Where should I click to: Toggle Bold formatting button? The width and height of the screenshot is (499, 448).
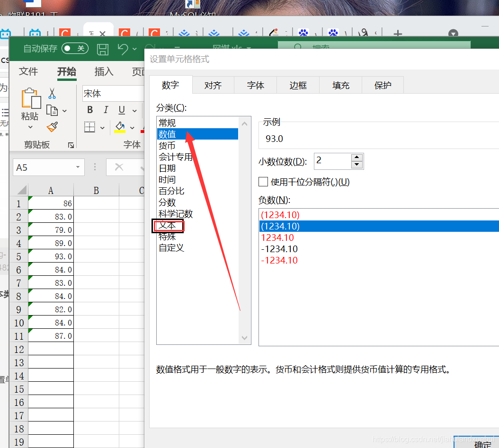coord(90,110)
